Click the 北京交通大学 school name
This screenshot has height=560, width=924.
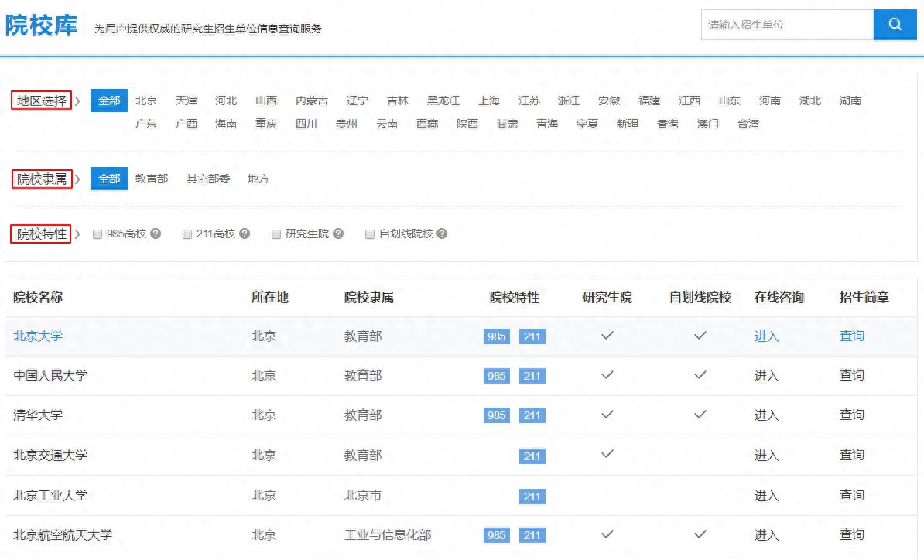[50, 455]
